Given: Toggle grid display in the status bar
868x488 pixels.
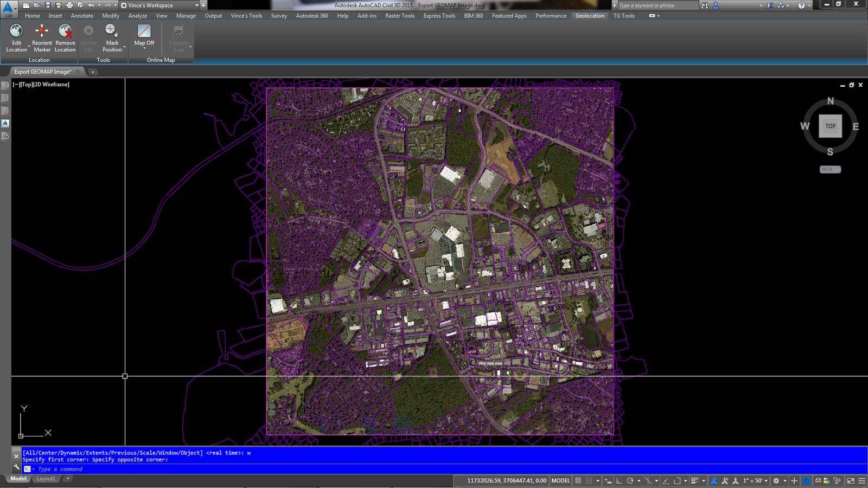Looking at the screenshot, I should click(578, 481).
